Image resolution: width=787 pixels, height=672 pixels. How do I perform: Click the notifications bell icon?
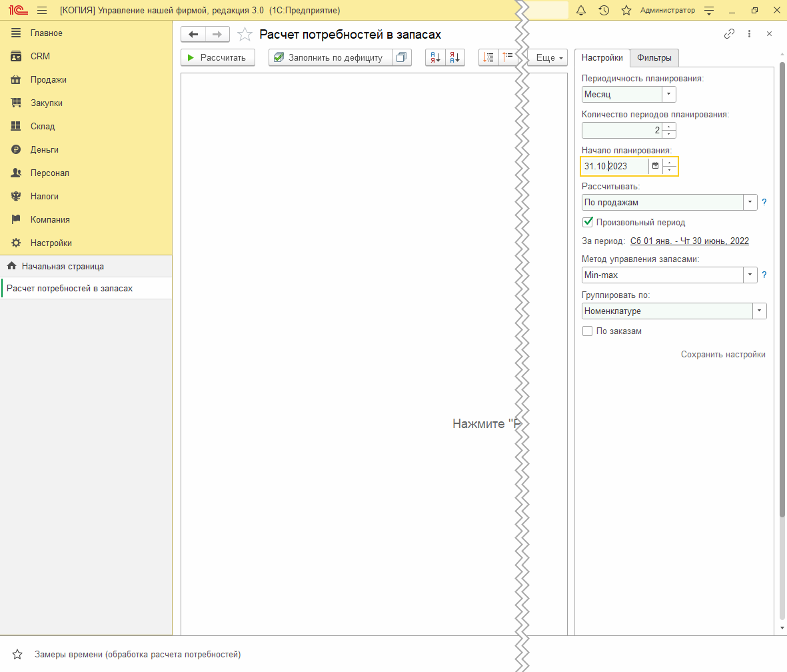(x=581, y=11)
